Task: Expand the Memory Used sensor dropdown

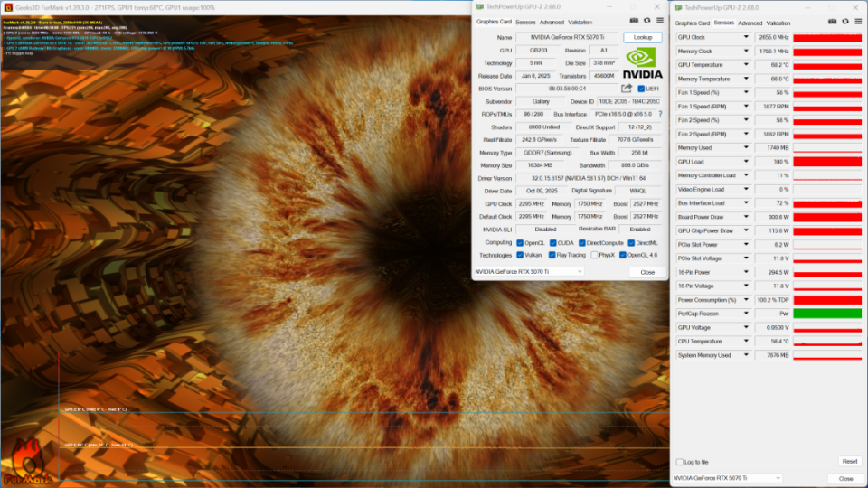Action: pyautogui.click(x=746, y=147)
